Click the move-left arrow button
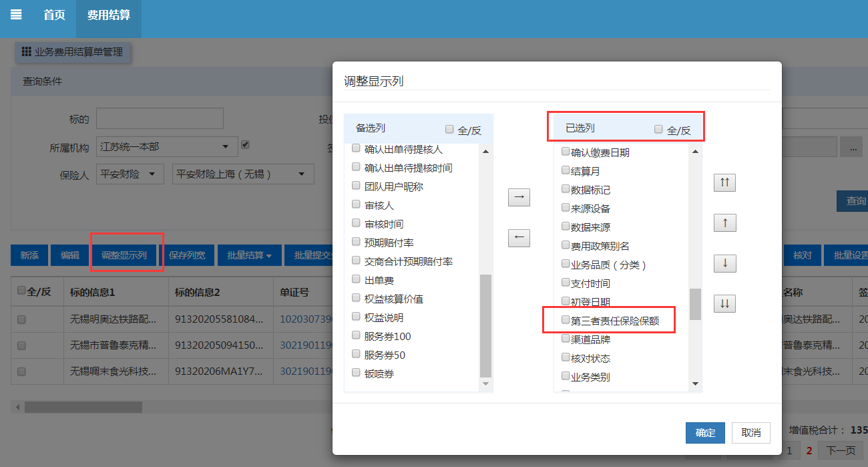This screenshot has width=868, height=467. (519, 238)
